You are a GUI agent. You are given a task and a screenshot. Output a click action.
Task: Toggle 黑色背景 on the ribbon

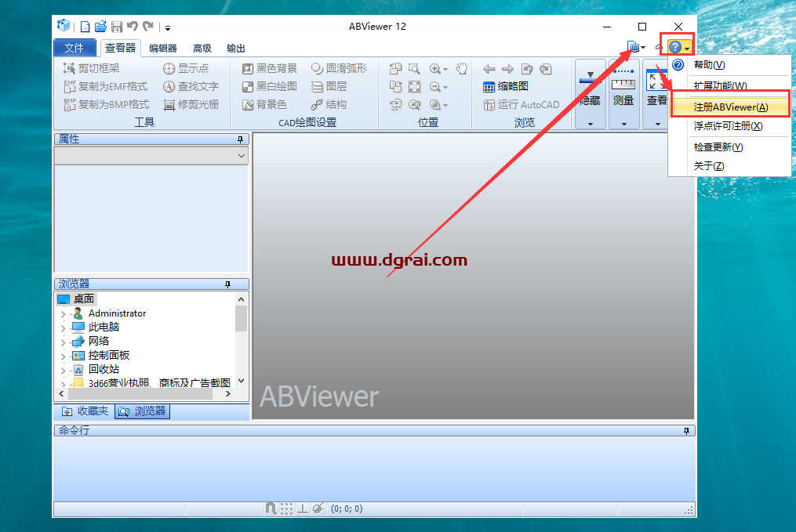tap(270, 68)
